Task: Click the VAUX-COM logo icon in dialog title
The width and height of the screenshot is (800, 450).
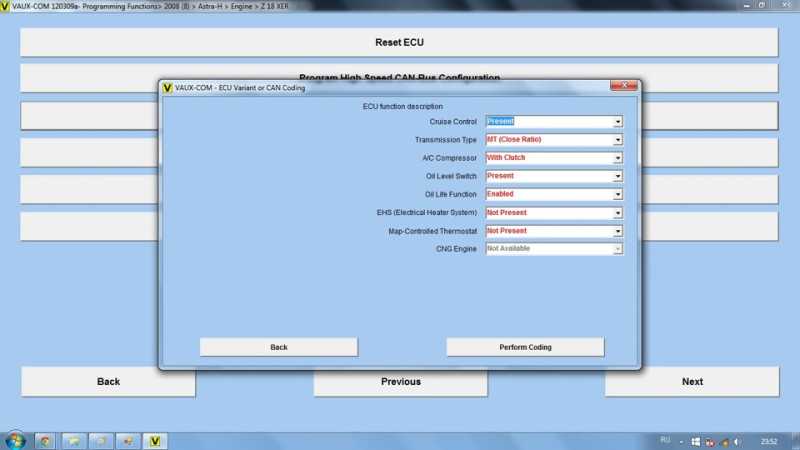Action: pyautogui.click(x=167, y=88)
